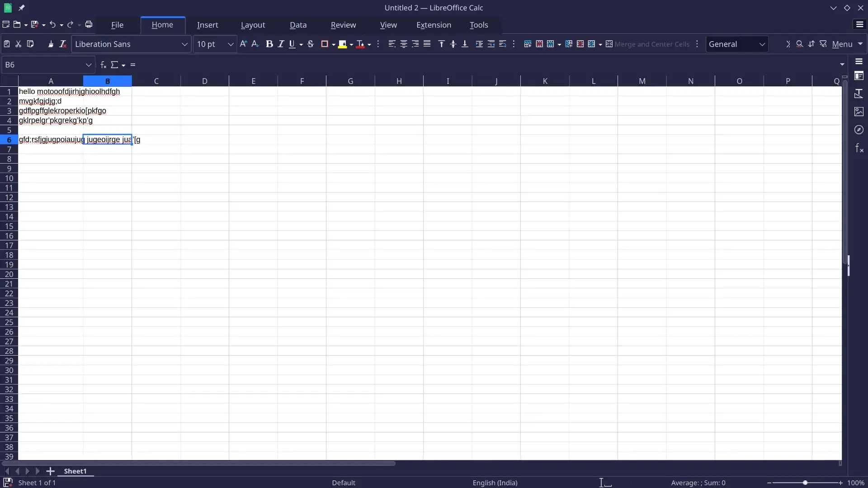The image size is (868, 488).
Task: Click the Wrap Text icon
Action: pos(502,44)
